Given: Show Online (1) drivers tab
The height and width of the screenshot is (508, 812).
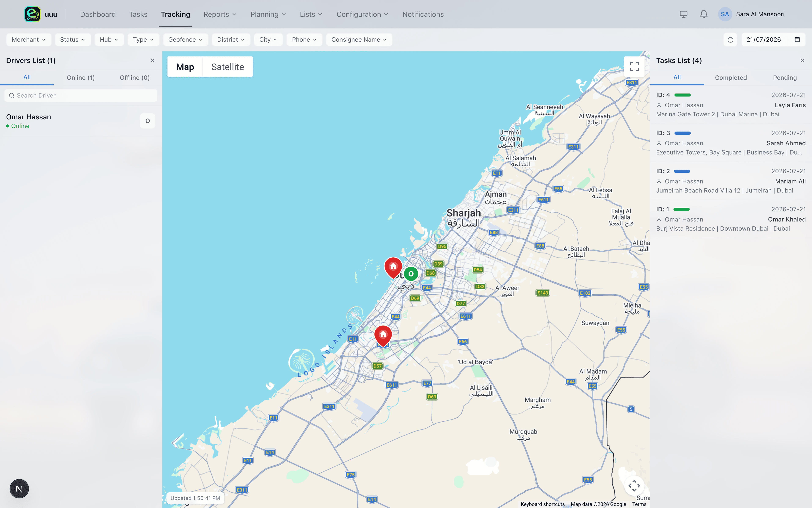Looking at the screenshot, I should point(81,78).
